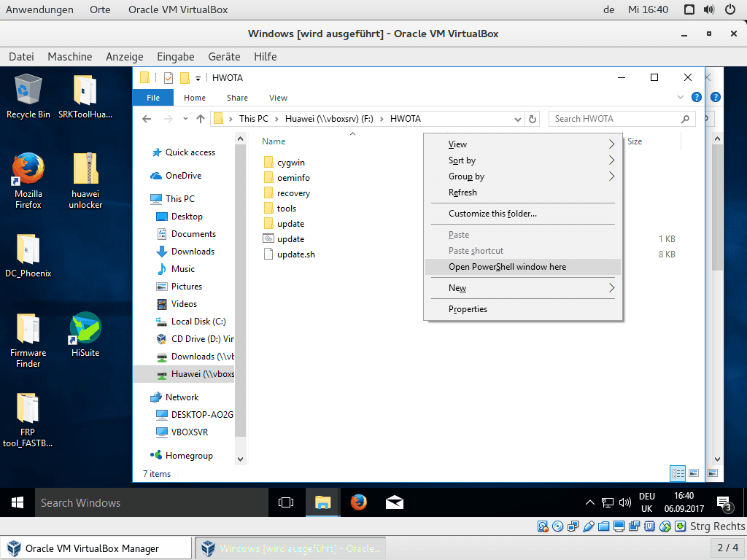The width and height of the screenshot is (747, 560).
Task: Refresh the address bar location
Action: [533, 119]
